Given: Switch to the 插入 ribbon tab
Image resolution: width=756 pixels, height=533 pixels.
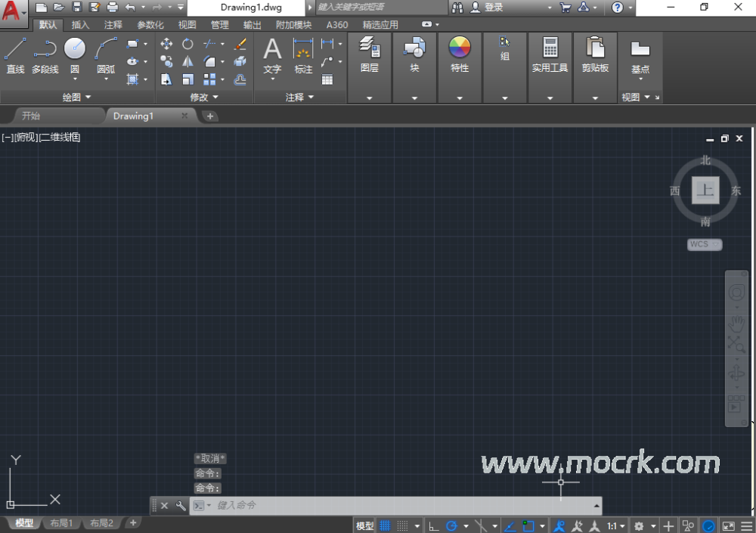Looking at the screenshot, I should [x=80, y=25].
